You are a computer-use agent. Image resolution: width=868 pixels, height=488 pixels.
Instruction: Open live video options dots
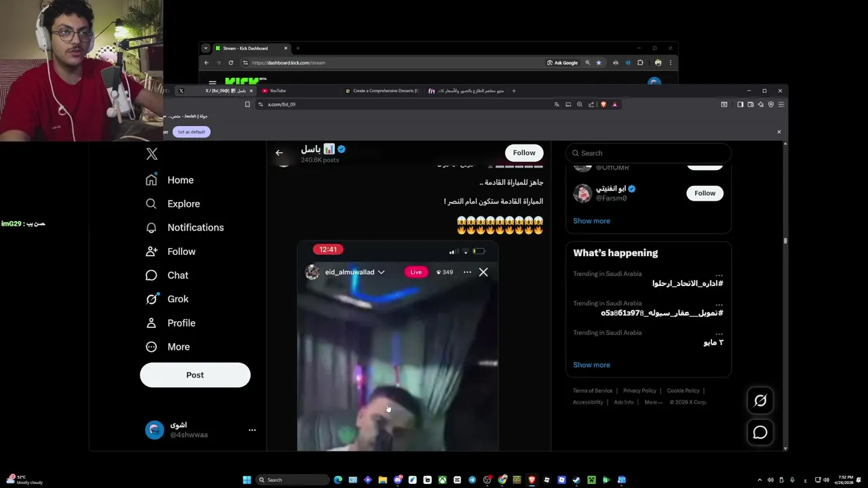(467, 272)
